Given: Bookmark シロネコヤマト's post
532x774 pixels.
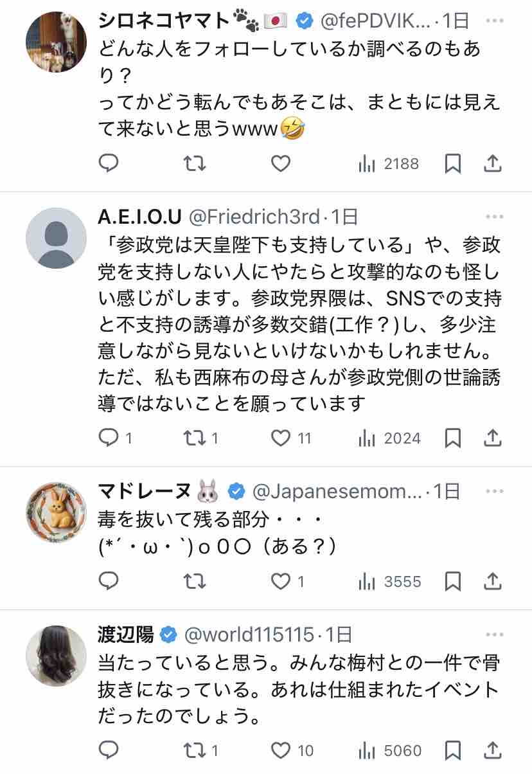Looking at the screenshot, I should [x=453, y=164].
